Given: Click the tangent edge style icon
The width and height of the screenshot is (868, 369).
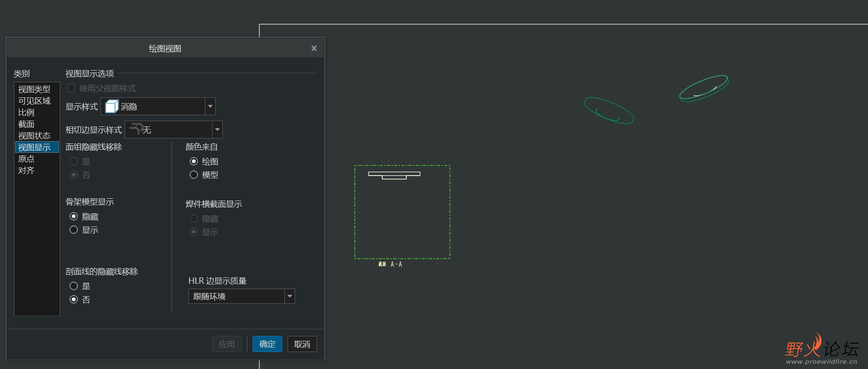Looking at the screenshot, I should coord(136,129).
